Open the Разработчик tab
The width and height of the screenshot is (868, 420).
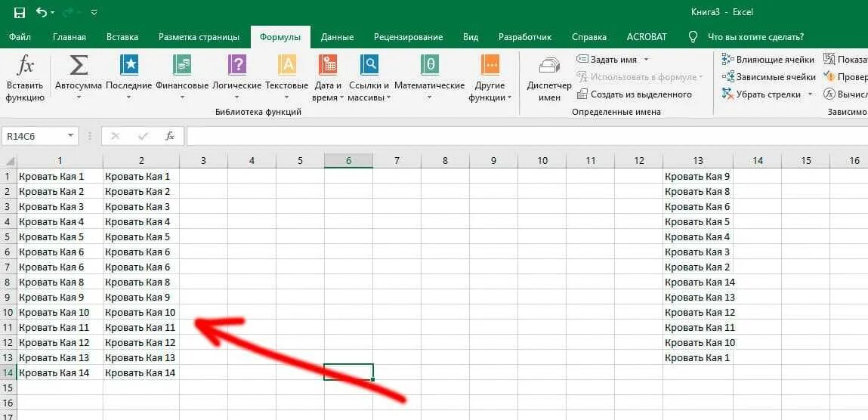[525, 37]
